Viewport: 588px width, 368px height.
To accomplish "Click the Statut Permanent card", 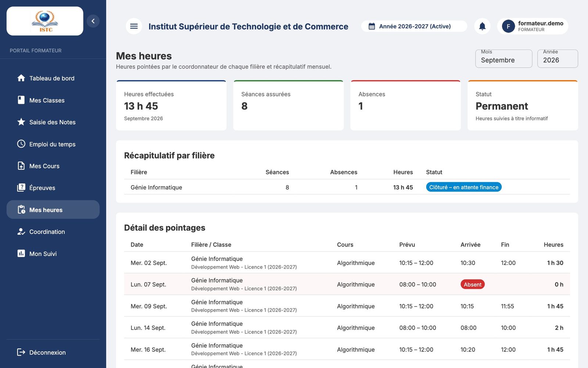I will [x=523, y=105].
